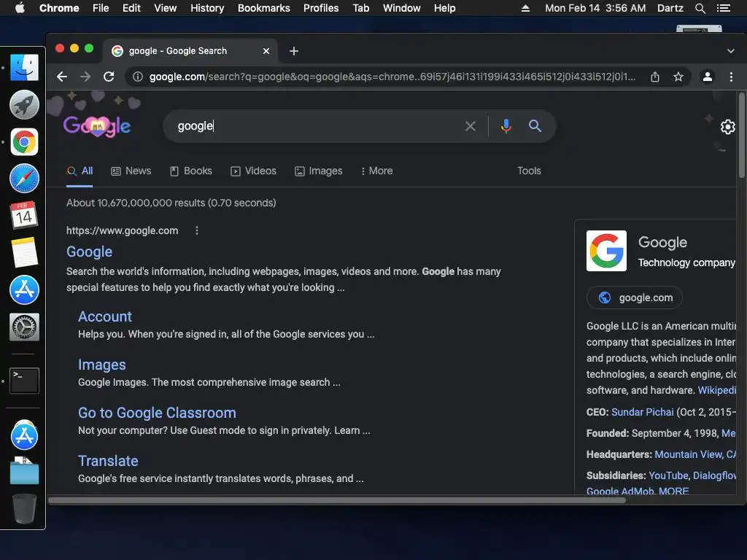Switch to the Books results tab
747x560 pixels.
(x=191, y=171)
